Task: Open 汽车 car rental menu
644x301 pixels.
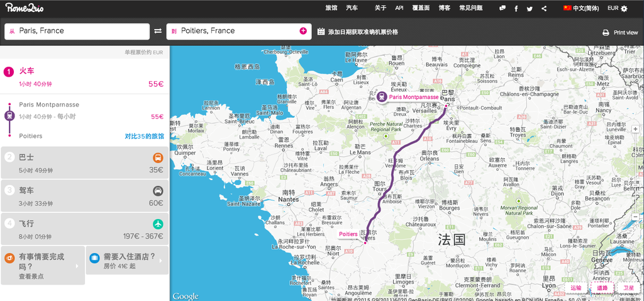Action: (352, 8)
